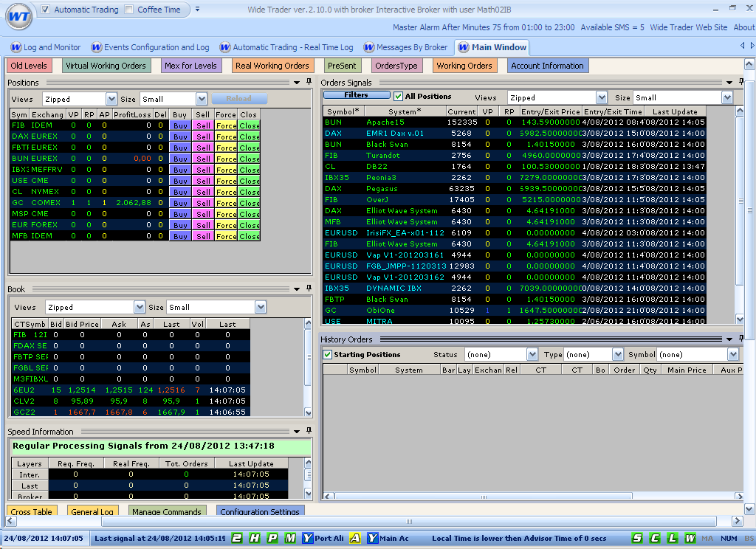Click Force in the DAX EUREX row

226,137
